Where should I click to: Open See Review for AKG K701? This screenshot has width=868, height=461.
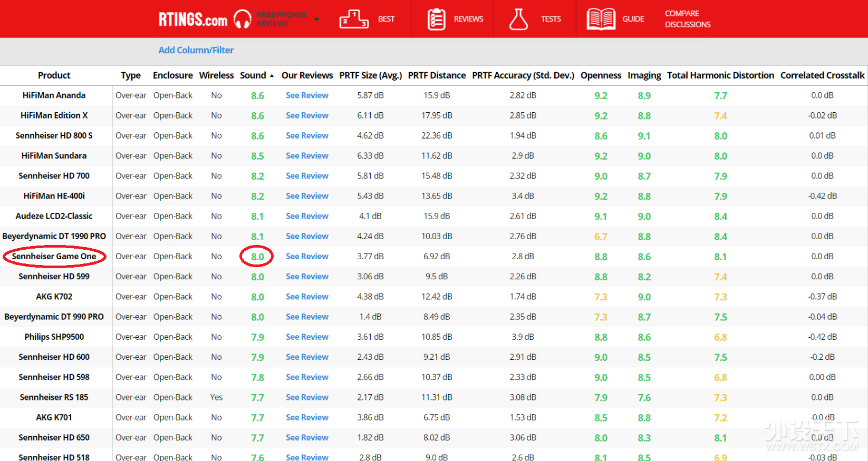coord(307,417)
